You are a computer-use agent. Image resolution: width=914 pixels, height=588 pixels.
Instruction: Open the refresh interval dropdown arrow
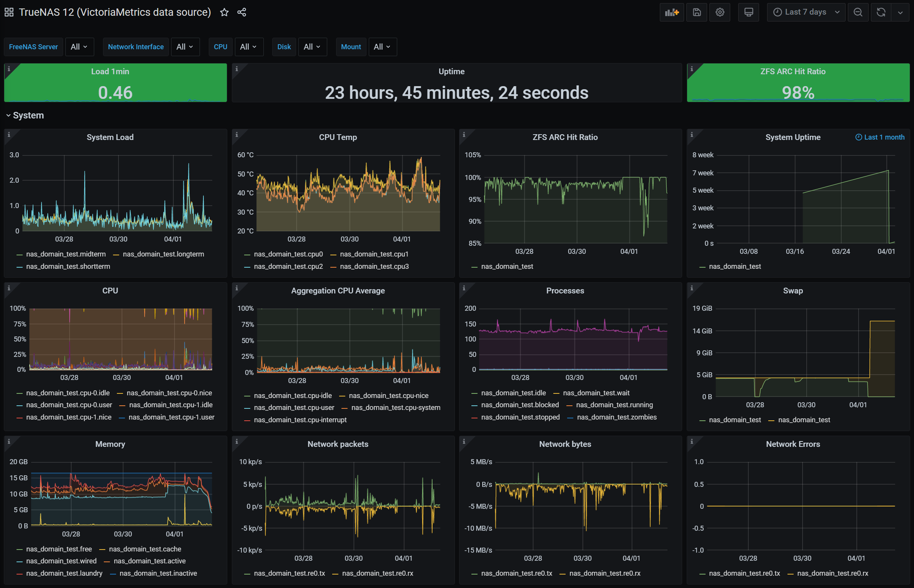(x=900, y=12)
